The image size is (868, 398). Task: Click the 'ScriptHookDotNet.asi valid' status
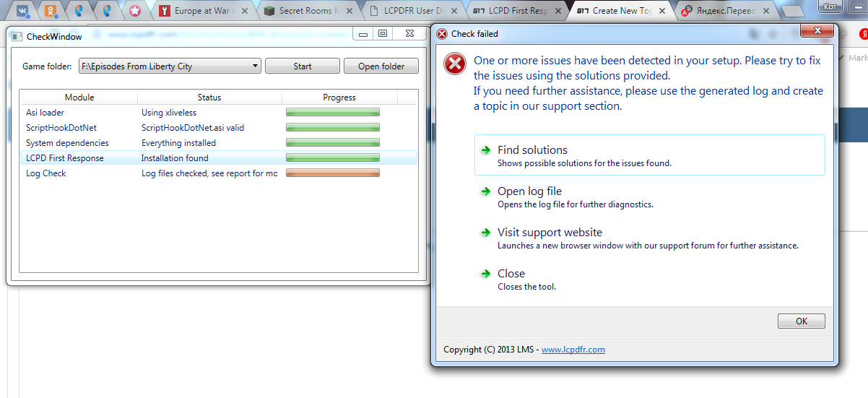tap(193, 128)
